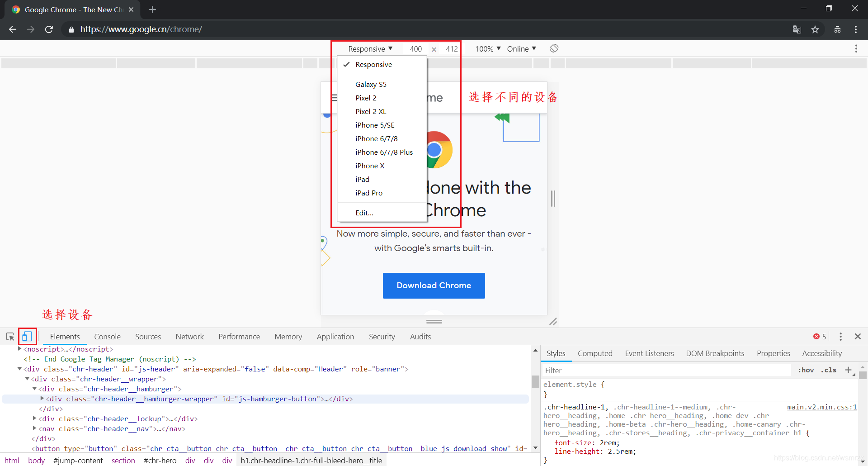Open the main.v2.min.css:1 source link
The width and height of the screenshot is (868, 466).
pos(822,407)
